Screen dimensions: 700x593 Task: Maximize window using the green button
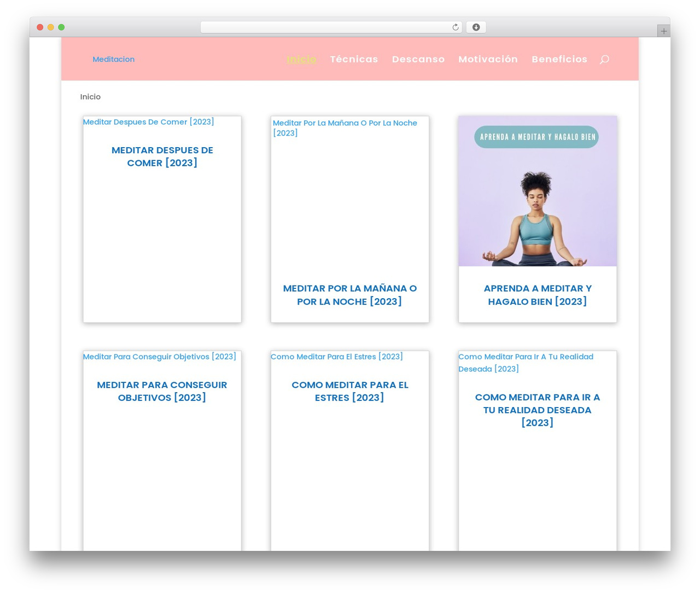[x=61, y=27]
